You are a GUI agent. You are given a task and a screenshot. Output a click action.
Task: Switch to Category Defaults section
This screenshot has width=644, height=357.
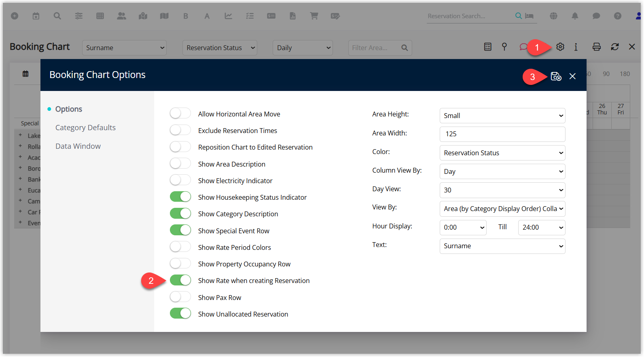click(x=85, y=128)
